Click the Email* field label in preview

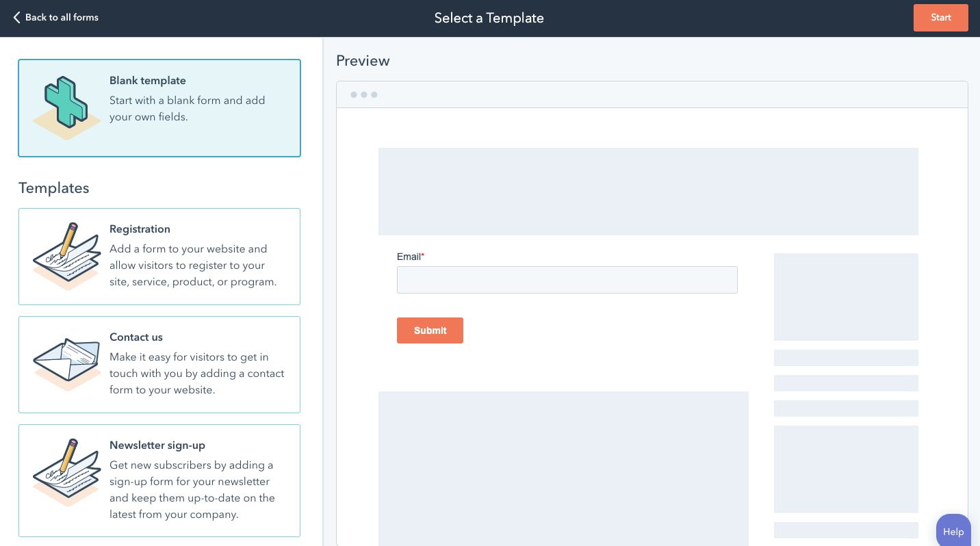(411, 257)
